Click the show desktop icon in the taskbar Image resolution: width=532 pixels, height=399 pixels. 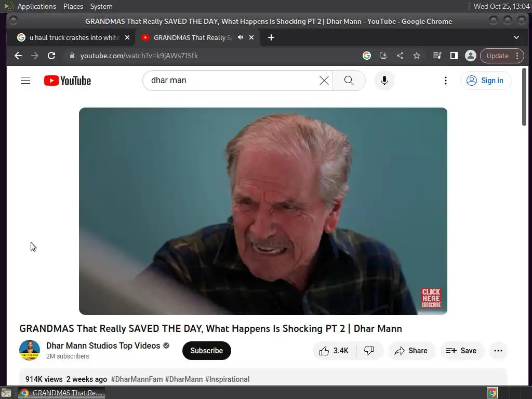(6, 393)
